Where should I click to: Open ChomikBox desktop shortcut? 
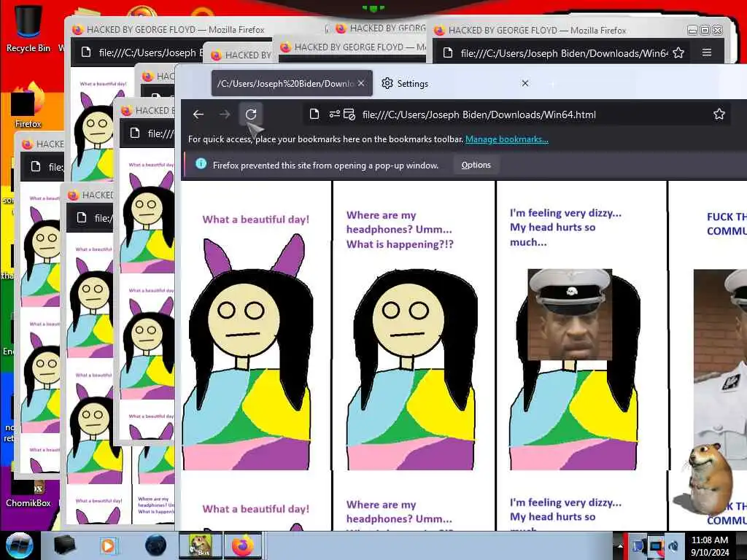[28, 493]
